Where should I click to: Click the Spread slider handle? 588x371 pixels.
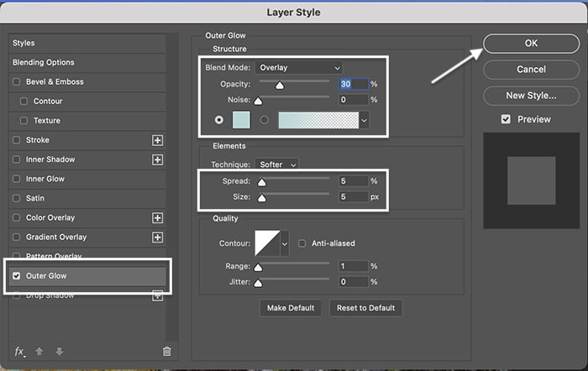(262, 182)
